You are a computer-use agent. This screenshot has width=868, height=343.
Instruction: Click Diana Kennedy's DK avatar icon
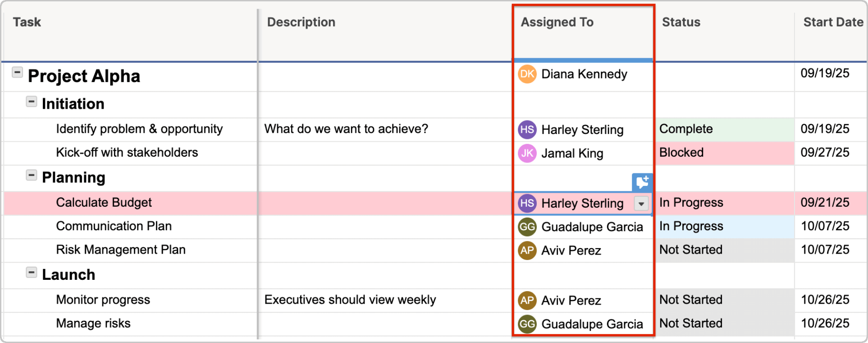[x=527, y=74]
